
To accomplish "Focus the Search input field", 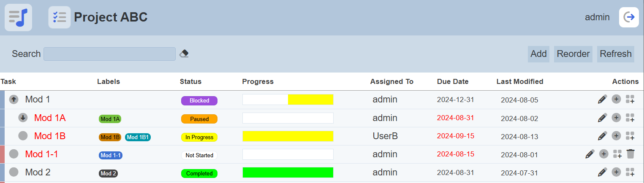I will [109, 54].
